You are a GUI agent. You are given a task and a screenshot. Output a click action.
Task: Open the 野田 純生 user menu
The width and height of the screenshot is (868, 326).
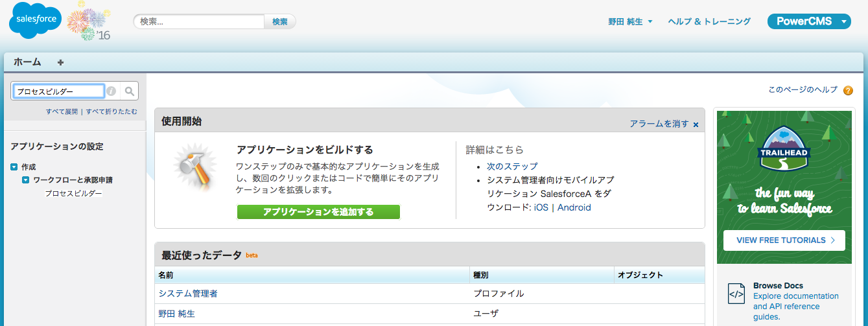coord(630,21)
